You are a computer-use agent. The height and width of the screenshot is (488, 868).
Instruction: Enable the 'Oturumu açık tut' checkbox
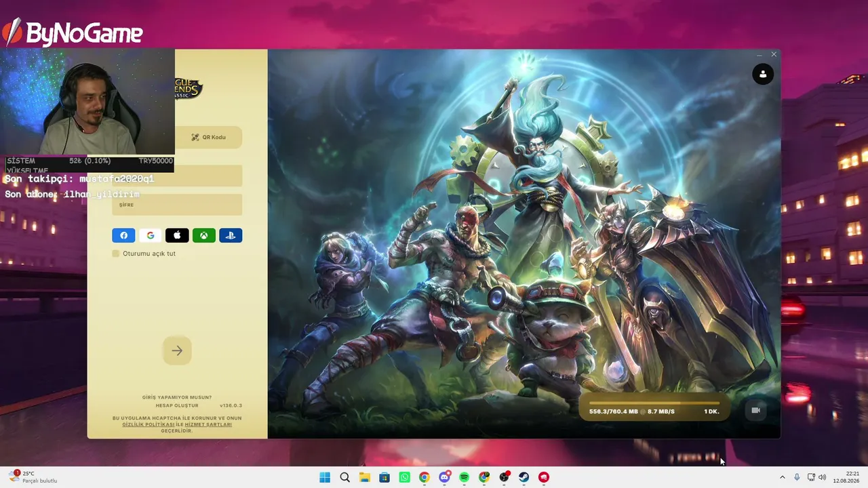point(116,253)
